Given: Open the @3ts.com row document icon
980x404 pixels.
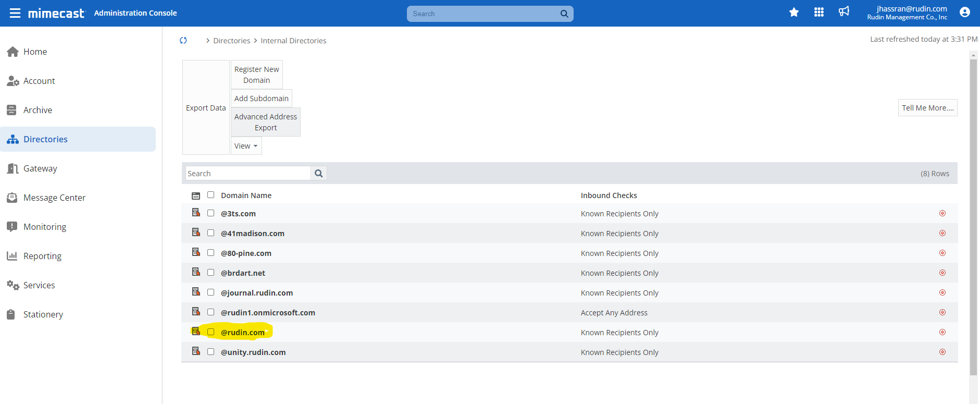Looking at the screenshot, I should (196, 213).
